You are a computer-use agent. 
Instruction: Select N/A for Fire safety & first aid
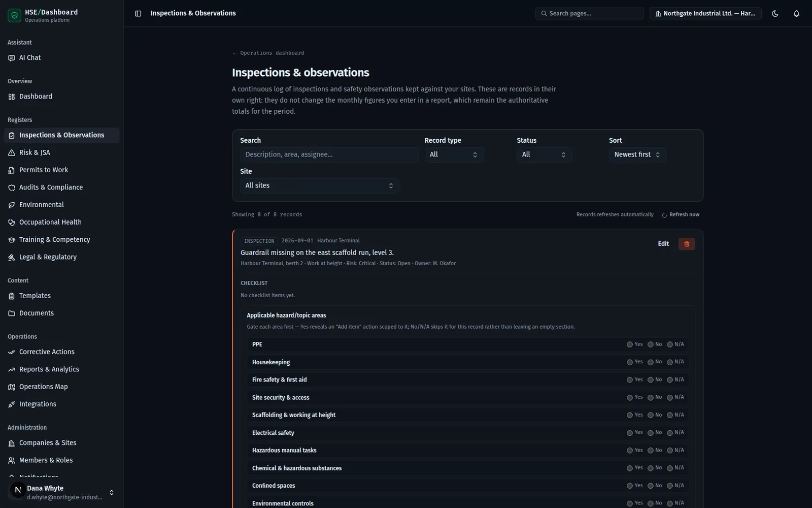coord(670,380)
